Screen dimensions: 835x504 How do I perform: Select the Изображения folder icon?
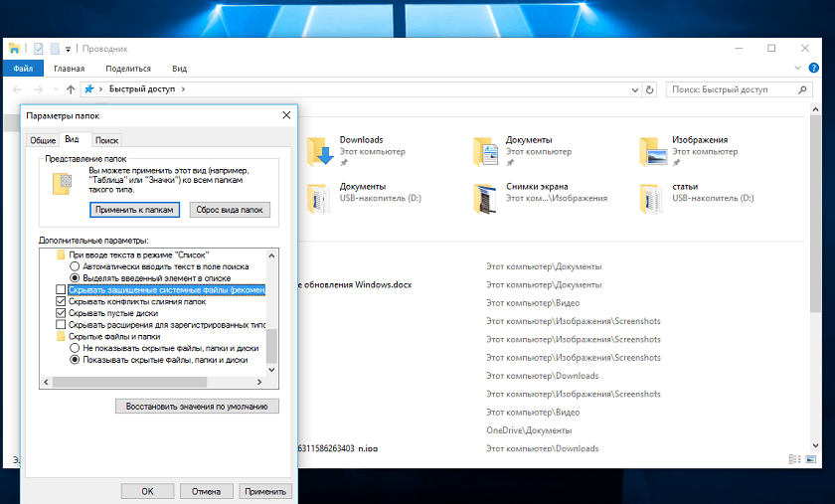[x=653, y=152]
